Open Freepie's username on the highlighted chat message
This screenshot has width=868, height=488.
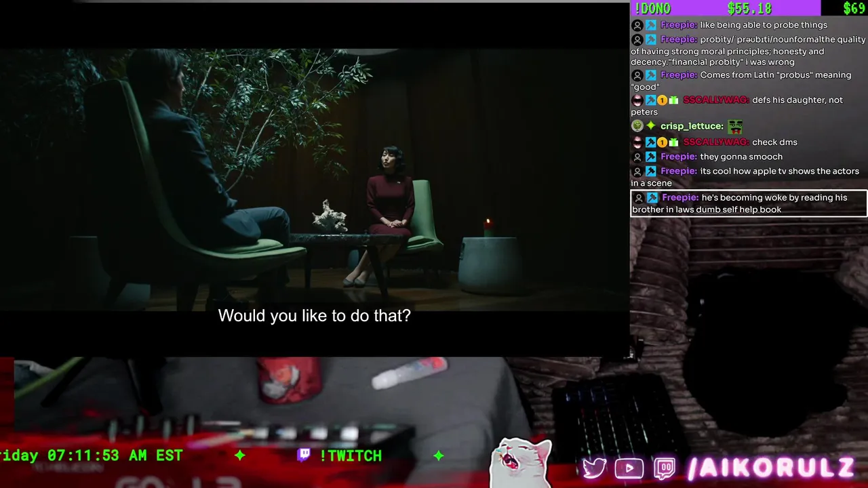679,198
